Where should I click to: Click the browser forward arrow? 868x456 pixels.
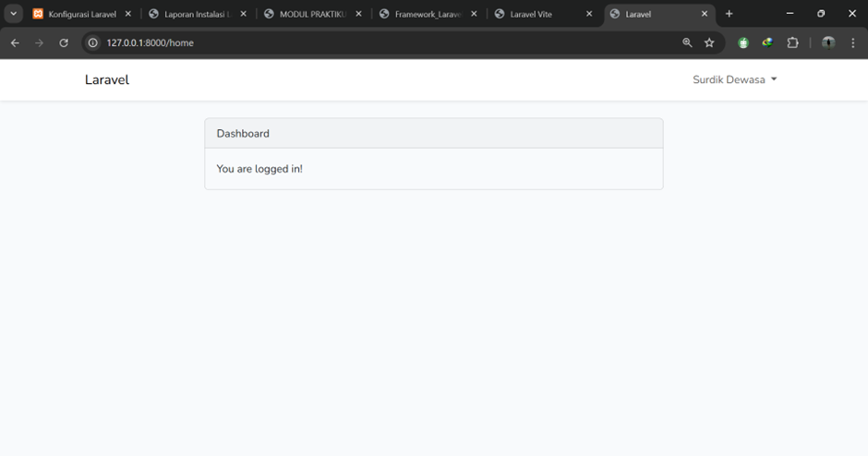click(39, 42)
